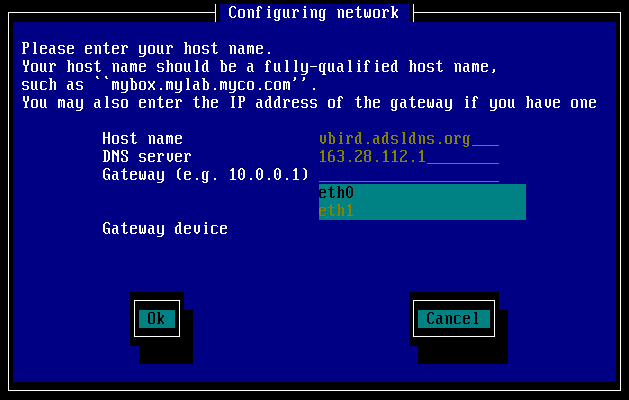
Task: Choose eth1 in the gateway device list
Action: click(422, 211)
